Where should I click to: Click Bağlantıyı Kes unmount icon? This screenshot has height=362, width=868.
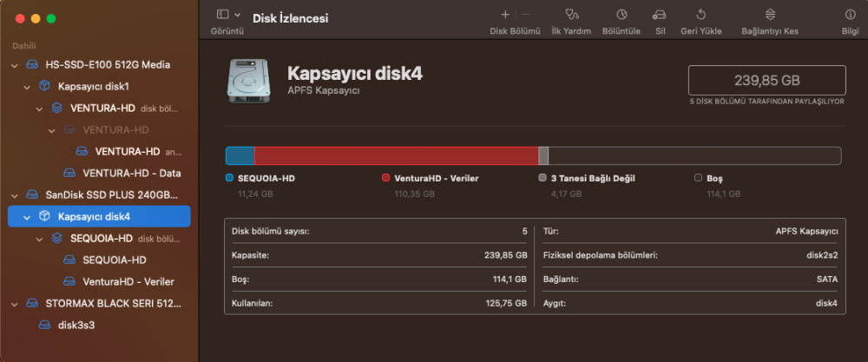770,15
